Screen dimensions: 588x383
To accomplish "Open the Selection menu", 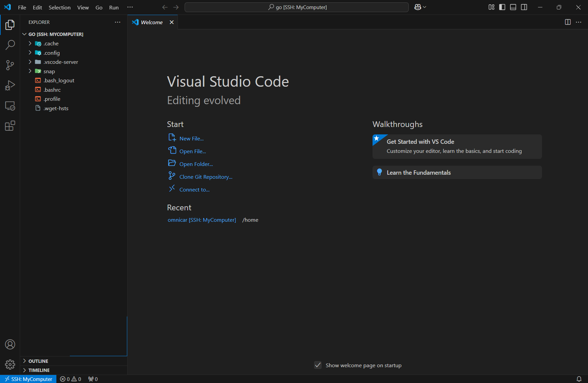I will [x=59, y=7].
